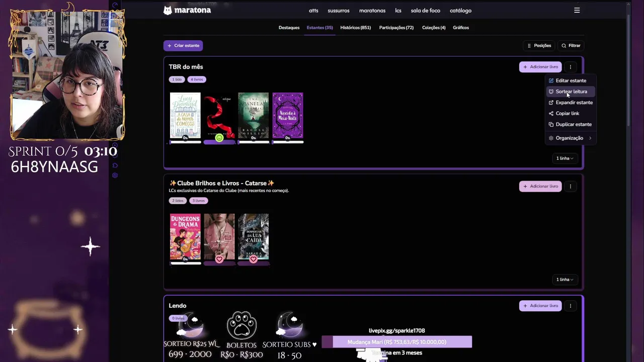Click Criar estante button

[x=183, y=46]
